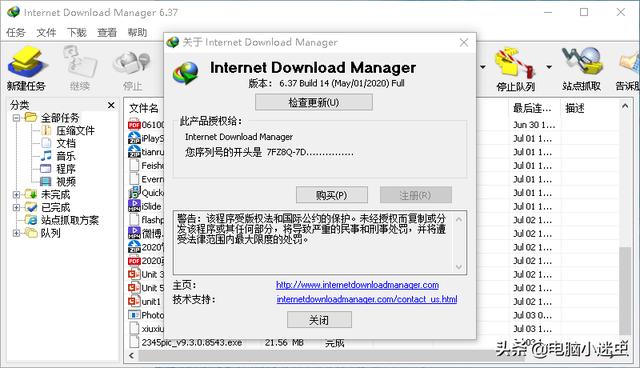Expand the 已完成 tree node
640x368 pixels.
pos(16,208)
